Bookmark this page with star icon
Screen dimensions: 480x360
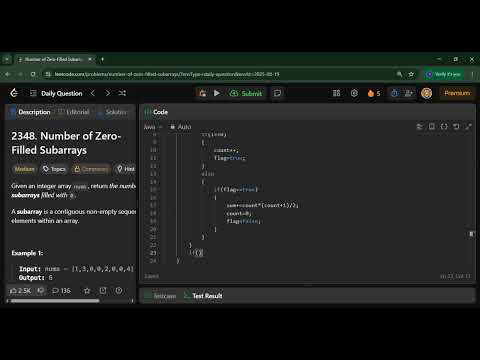click(411, 74)
